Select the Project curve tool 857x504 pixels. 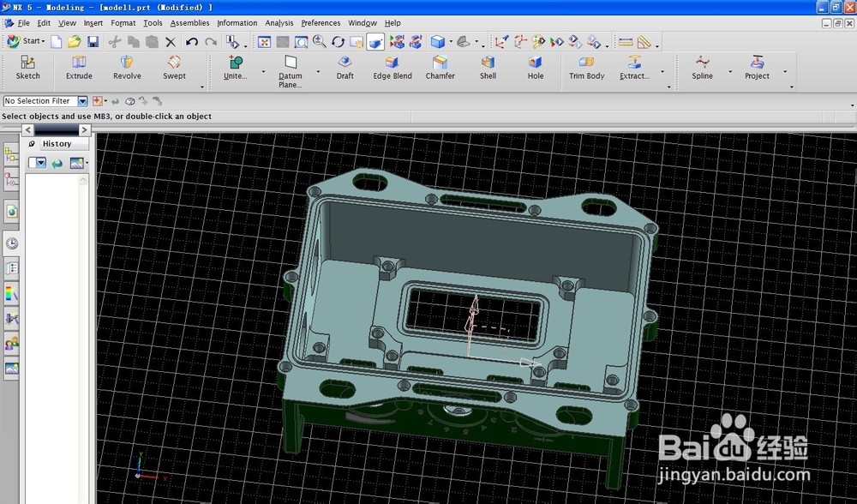pos(757,68)
